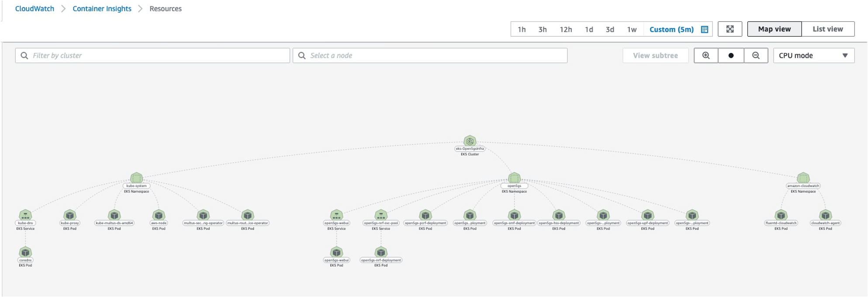Click the Filter by cluster field
Screen dimensions: 868x297
[x=152, y=56]
